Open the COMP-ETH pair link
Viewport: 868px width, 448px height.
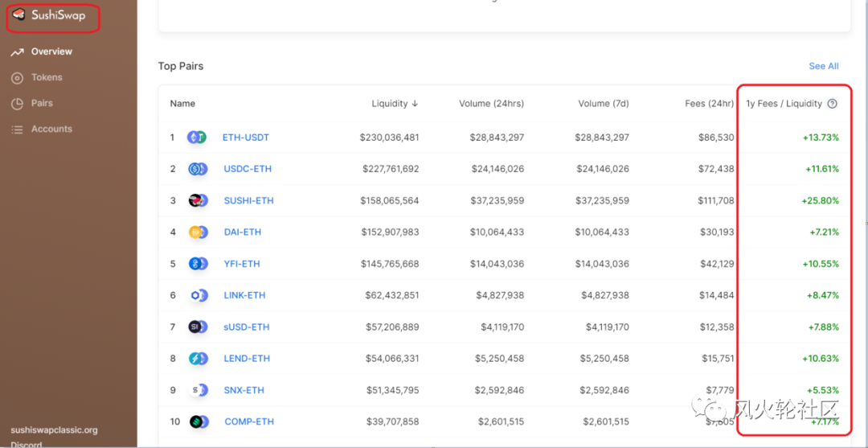coord(249,421)
